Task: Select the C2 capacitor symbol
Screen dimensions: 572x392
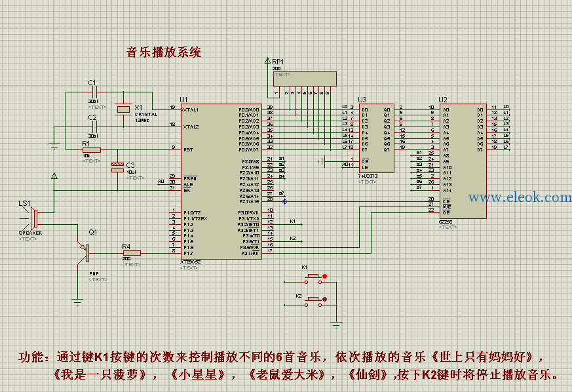Action: point(94,127)
